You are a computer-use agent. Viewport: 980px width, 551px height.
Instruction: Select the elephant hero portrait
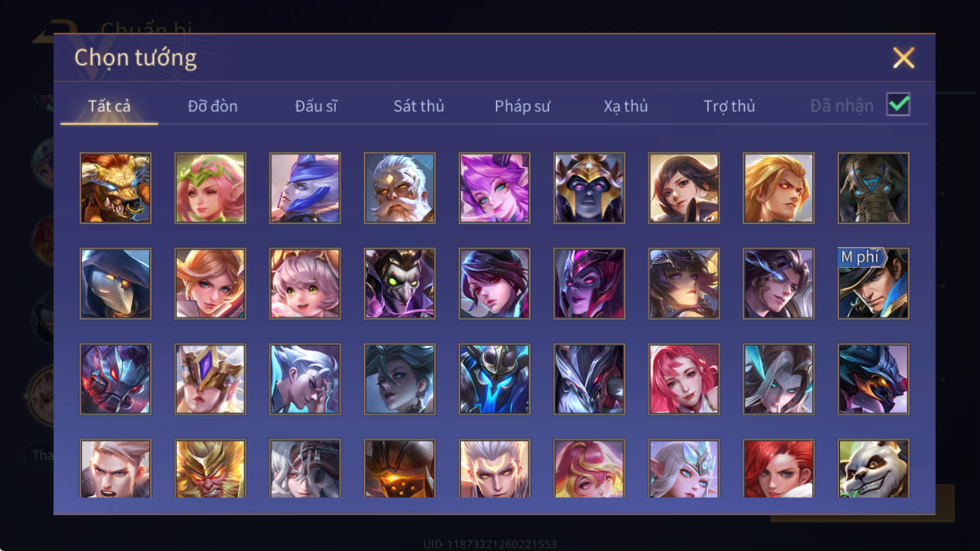(873, 188)
